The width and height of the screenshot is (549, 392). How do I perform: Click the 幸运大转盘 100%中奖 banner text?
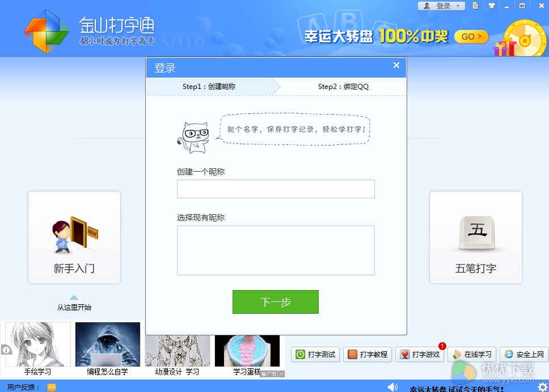pos(377,36)
